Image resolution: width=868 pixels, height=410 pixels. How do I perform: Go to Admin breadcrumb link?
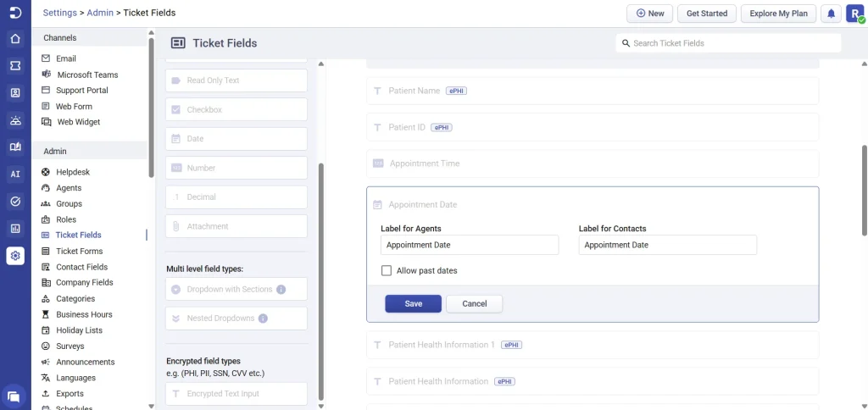pyautogui.click(x=100, y=12)
